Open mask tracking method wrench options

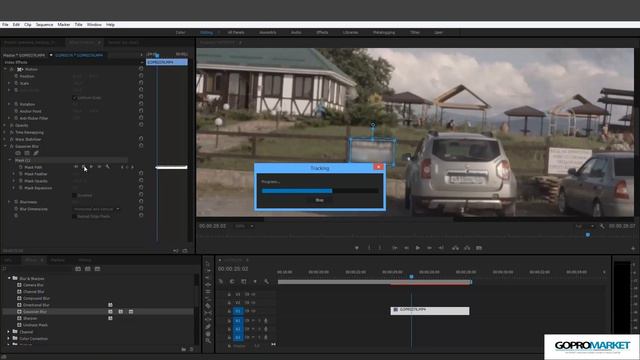pos(108,167)
